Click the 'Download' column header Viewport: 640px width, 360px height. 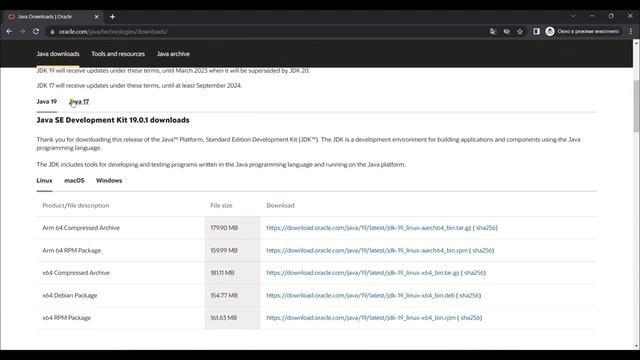(x=280, y=205)
